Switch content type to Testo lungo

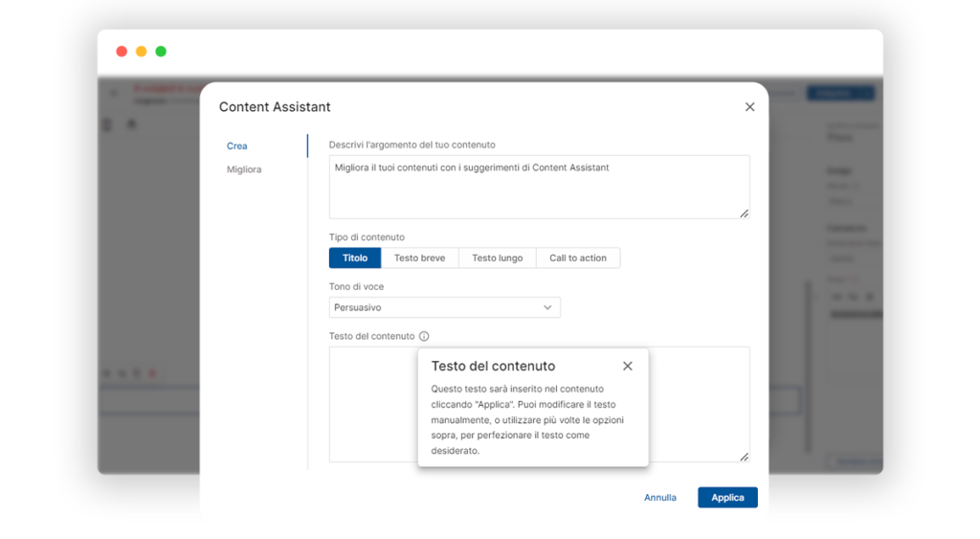coord(497,258)
